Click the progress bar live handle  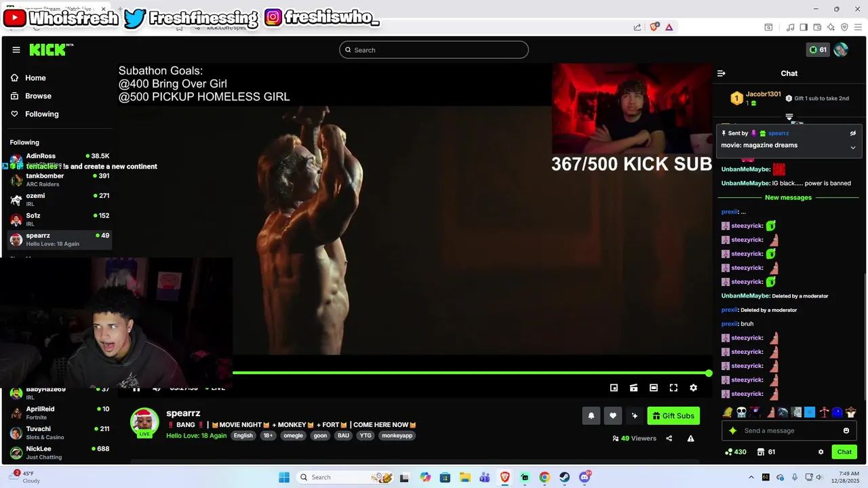[709, 373]
